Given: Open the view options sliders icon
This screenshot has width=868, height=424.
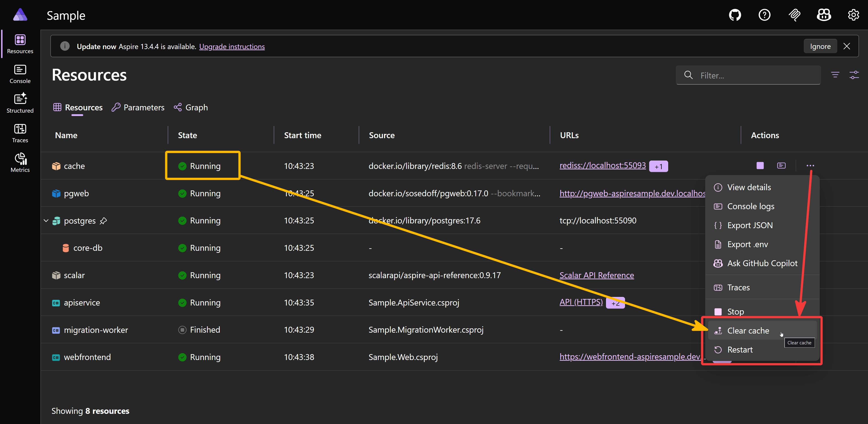Looking at the screenshot, I should coord(854,75).
